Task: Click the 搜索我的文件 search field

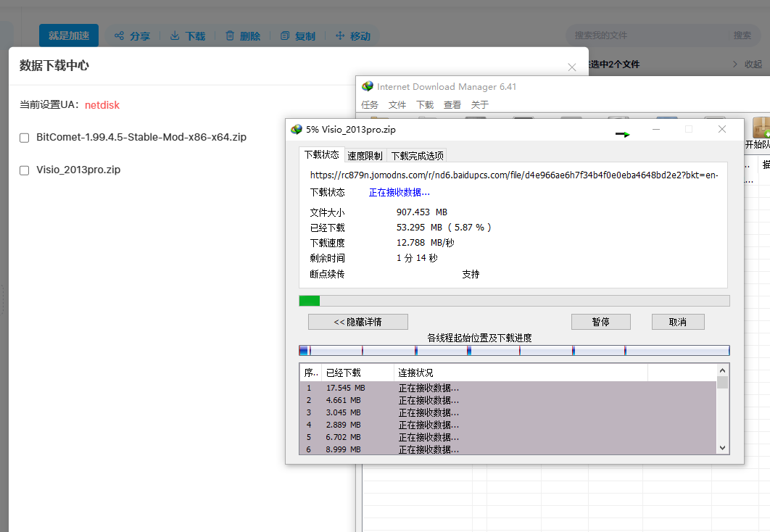Action: (x=648, y=36)
